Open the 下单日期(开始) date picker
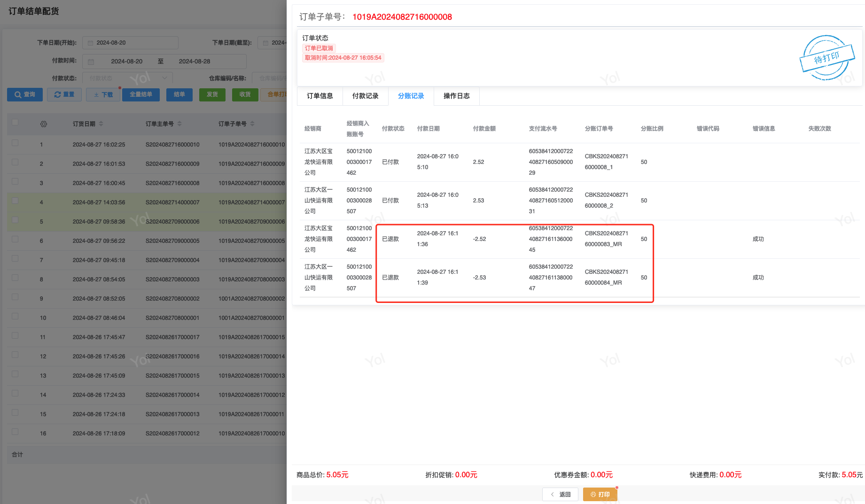This screenshot has height=504, width=865. pyautogui.click(x=130, y=43)
